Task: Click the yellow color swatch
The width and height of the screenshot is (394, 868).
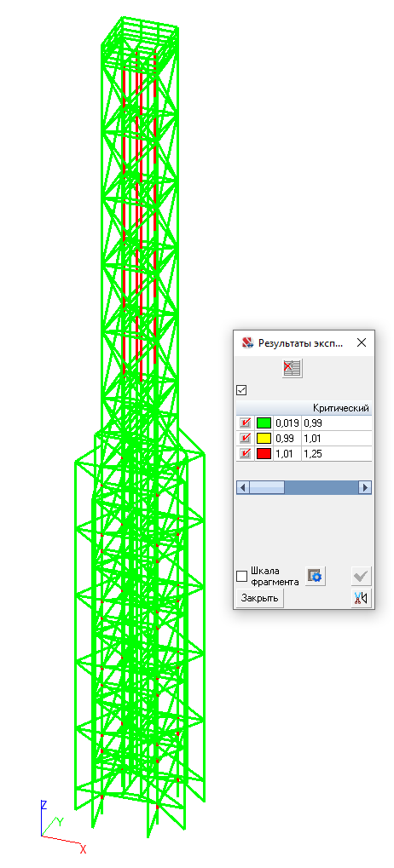Action: click(264, 439)
